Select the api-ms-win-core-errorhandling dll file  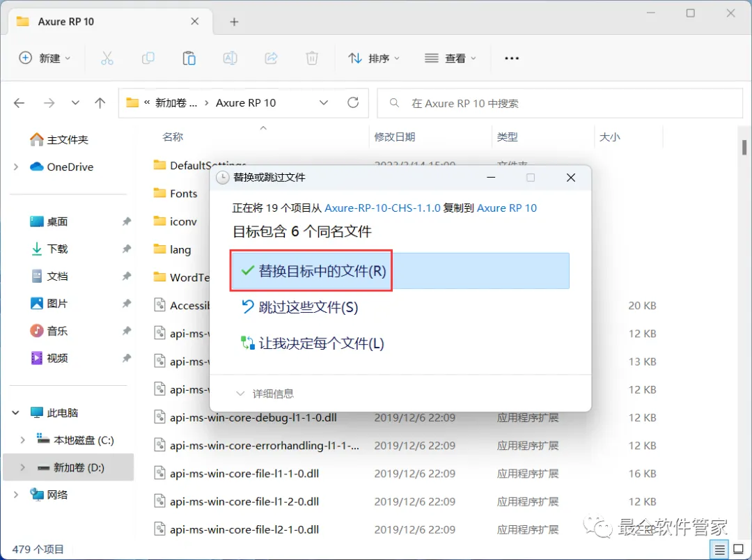click(265, 445)
